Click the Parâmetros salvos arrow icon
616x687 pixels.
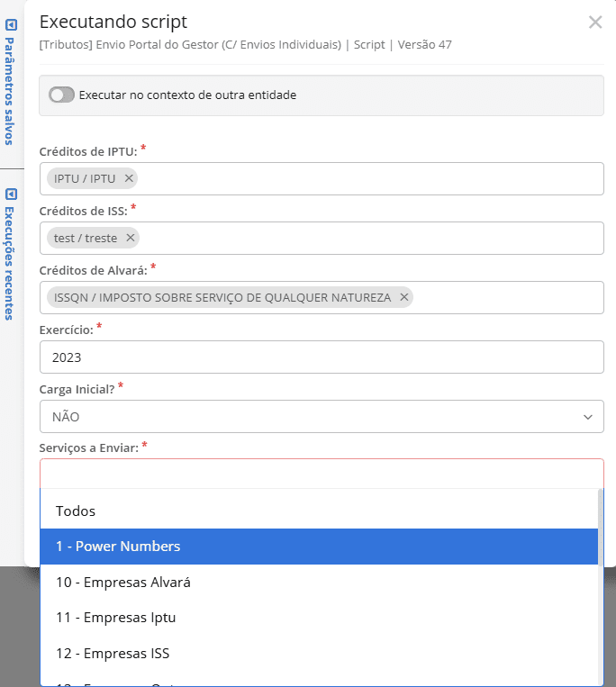pyautogui.click(x=11, y=26)
